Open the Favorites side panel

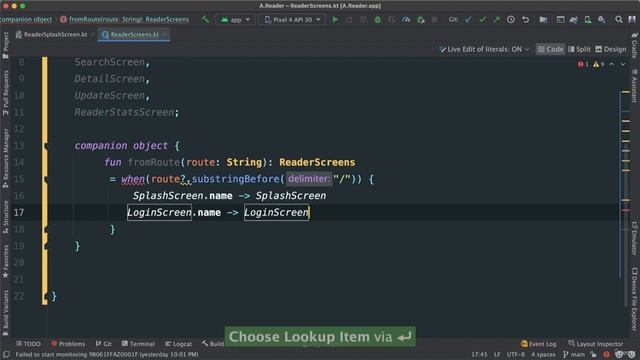pyautogui.click(x=5, y=261)
